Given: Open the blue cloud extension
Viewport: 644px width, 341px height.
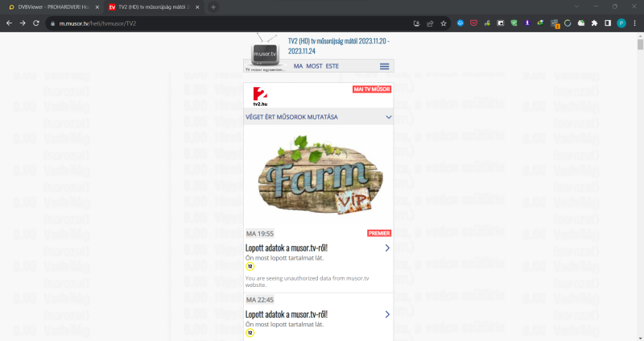Looking at the screenshot, I should (460, 23).
